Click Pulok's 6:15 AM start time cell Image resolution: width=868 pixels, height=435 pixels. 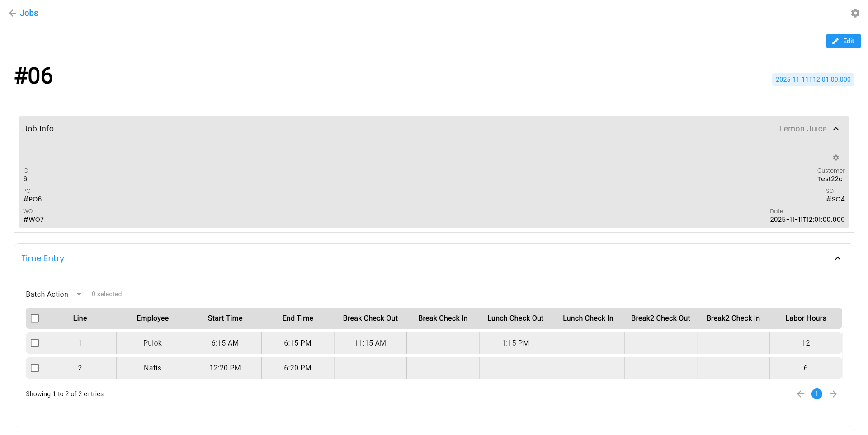click(x=225, y=343)
